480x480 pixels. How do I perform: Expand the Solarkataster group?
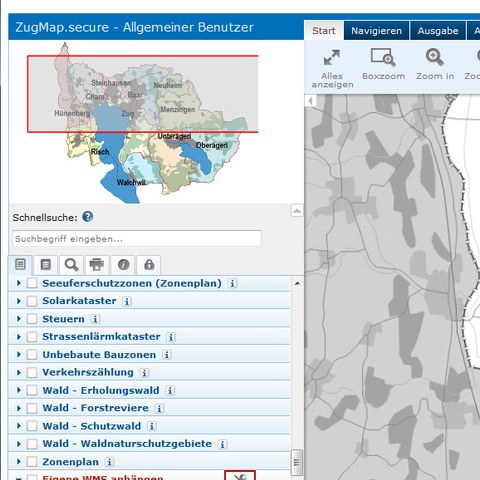point(19,301)
